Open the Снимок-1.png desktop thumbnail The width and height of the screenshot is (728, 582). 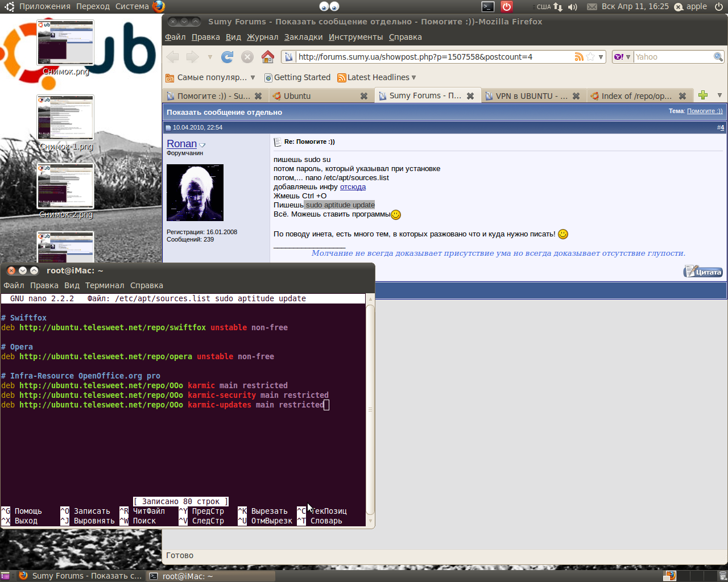coord(65,118)
